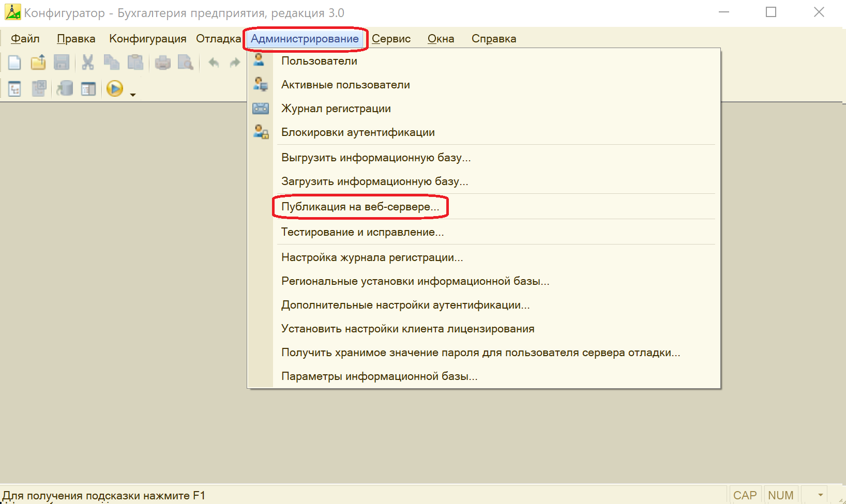Open the Справка menu
The height and width of the screenshot is (504, 846).
coord(493,39)
